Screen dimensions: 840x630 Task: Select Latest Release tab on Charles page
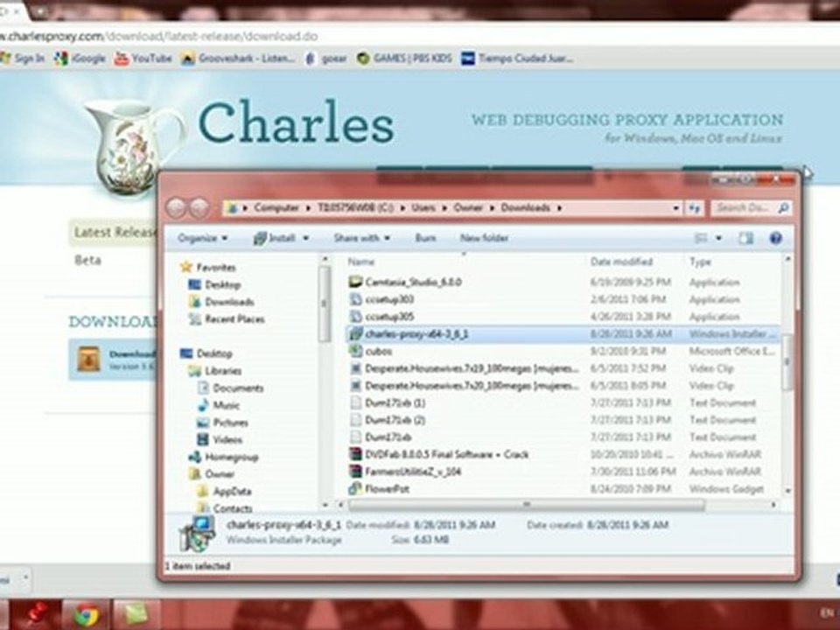pos(115,233)
